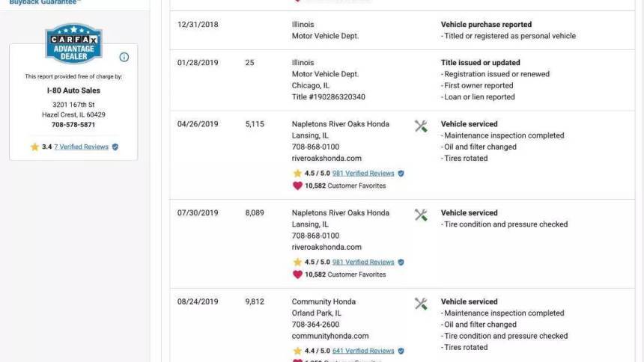
Task: Click the wrench icon for 04/26/2019 service
Action: pyautogui.click(x=421, y=126)
